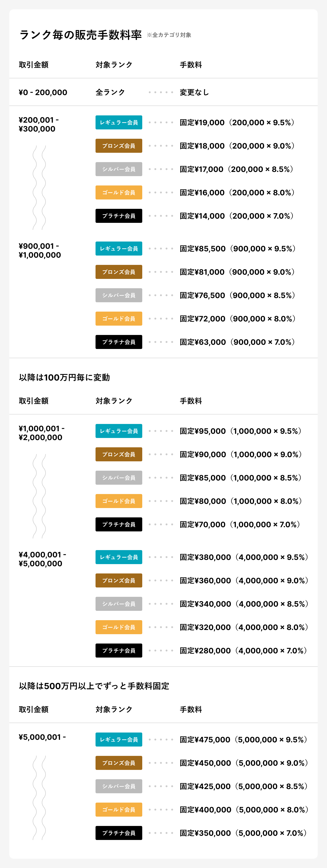Click ゴールド会員 badge with ¥80,000 fee
This screenshot has width=327, height=868.
coord(119,501)
